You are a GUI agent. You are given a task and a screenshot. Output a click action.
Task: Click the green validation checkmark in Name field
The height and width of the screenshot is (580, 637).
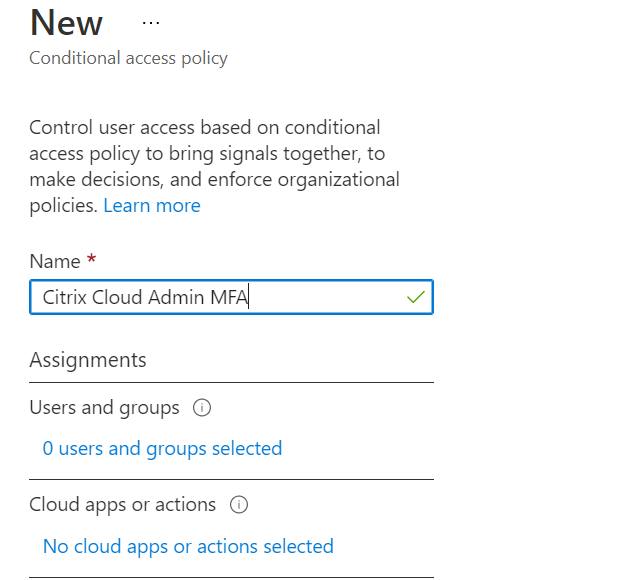click(416, 297)
